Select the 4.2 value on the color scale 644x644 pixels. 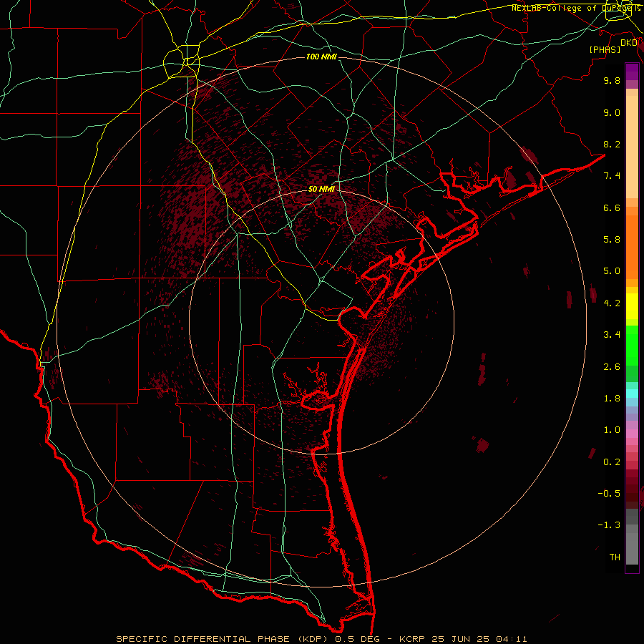point(612,303)
